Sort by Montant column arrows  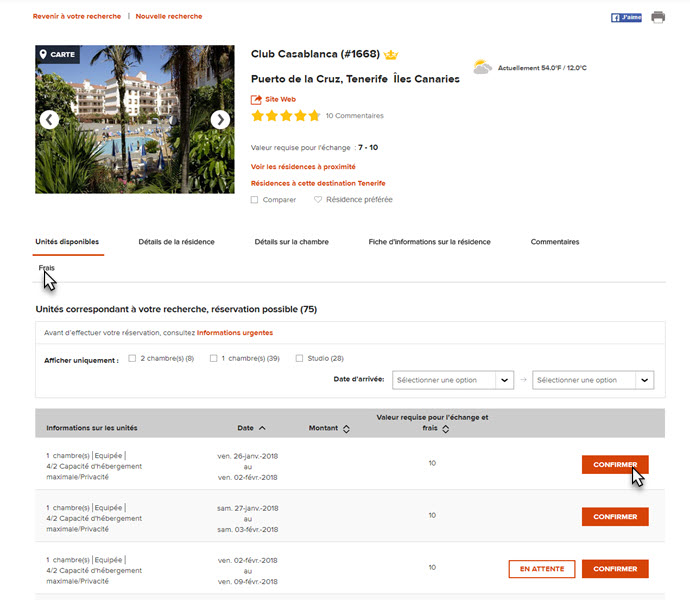coord(346,429)
